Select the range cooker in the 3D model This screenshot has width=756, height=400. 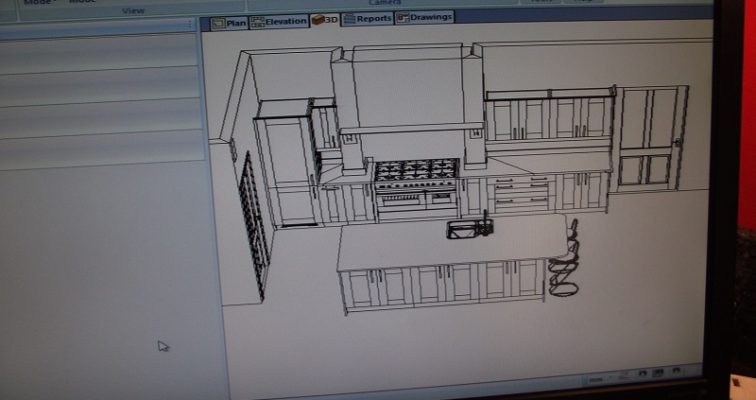pyautogui.click(x=416, y=188)
